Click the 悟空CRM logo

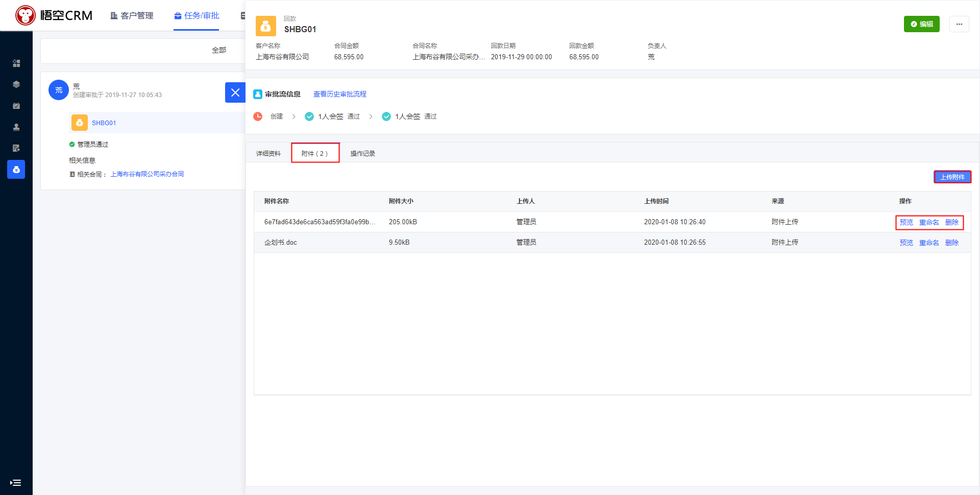coord(54,15)
